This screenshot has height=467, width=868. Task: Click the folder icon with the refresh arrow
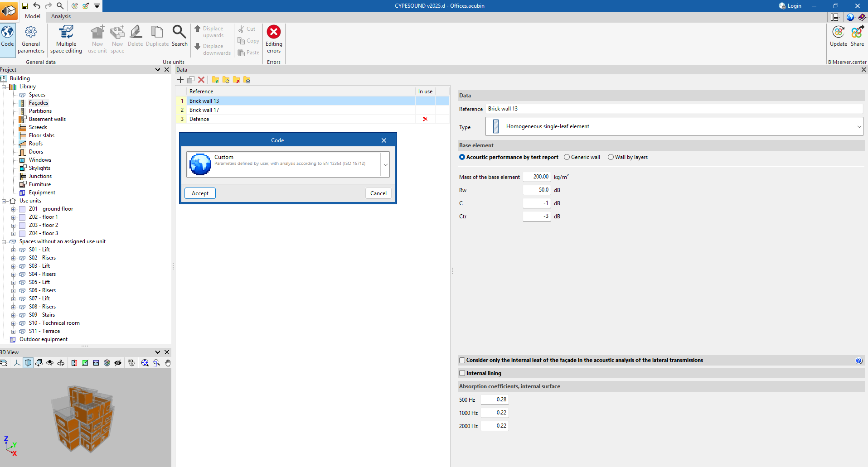click(226, 80)
